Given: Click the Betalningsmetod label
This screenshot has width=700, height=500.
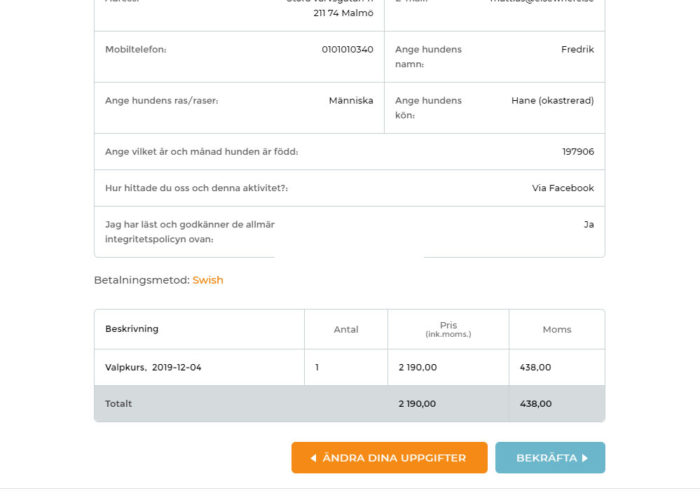Looking at the screenshot, I should point(142,280).
